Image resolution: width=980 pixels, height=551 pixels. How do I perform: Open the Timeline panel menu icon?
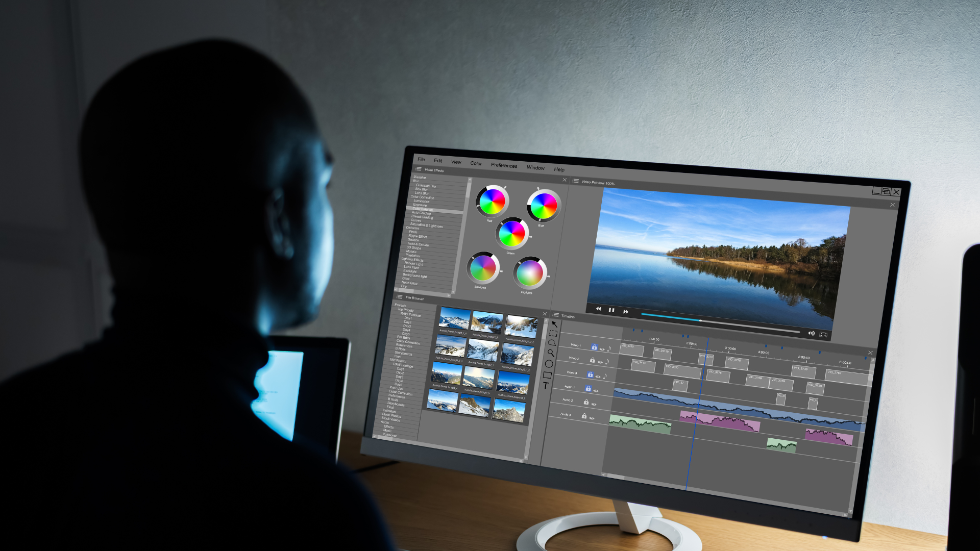556,315
